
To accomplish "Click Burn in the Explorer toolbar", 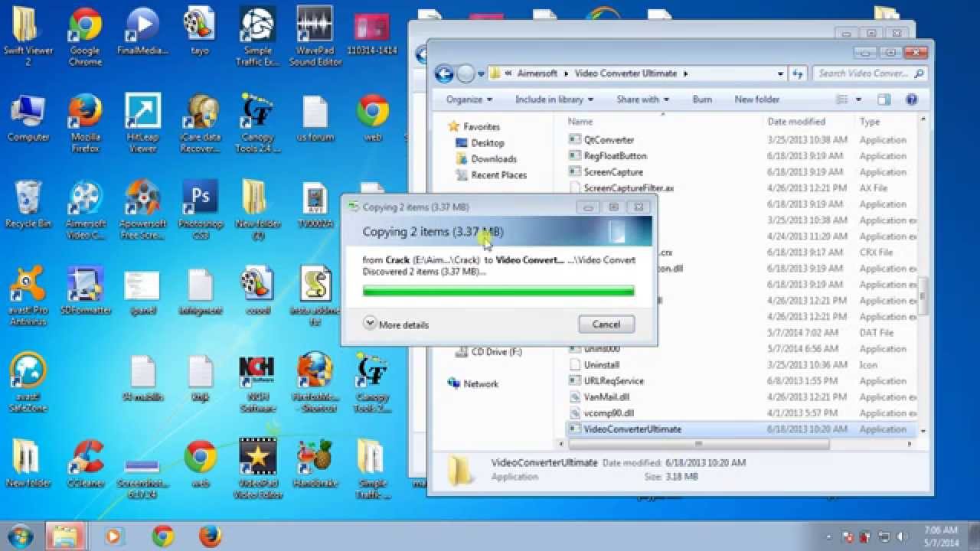I will point(702,99).
